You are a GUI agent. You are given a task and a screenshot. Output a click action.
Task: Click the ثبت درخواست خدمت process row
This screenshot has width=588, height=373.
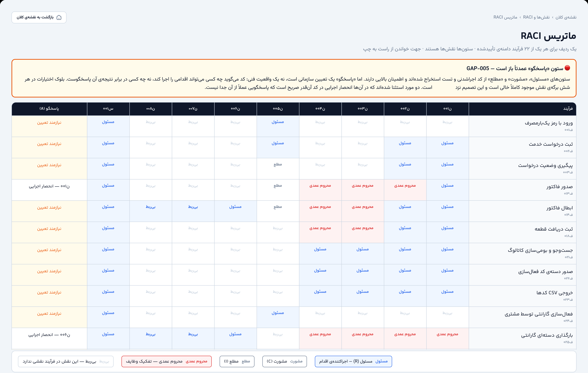pyautogui.click(x=294, y=147)
